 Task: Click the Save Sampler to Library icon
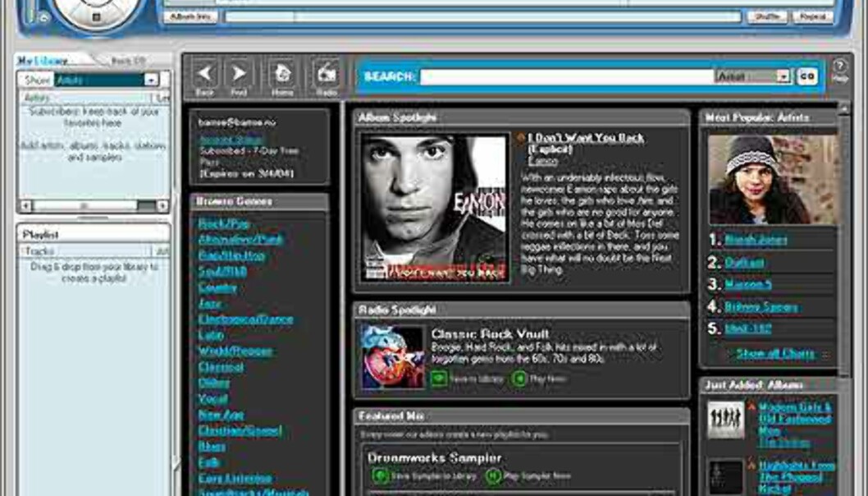coord(380,475)
